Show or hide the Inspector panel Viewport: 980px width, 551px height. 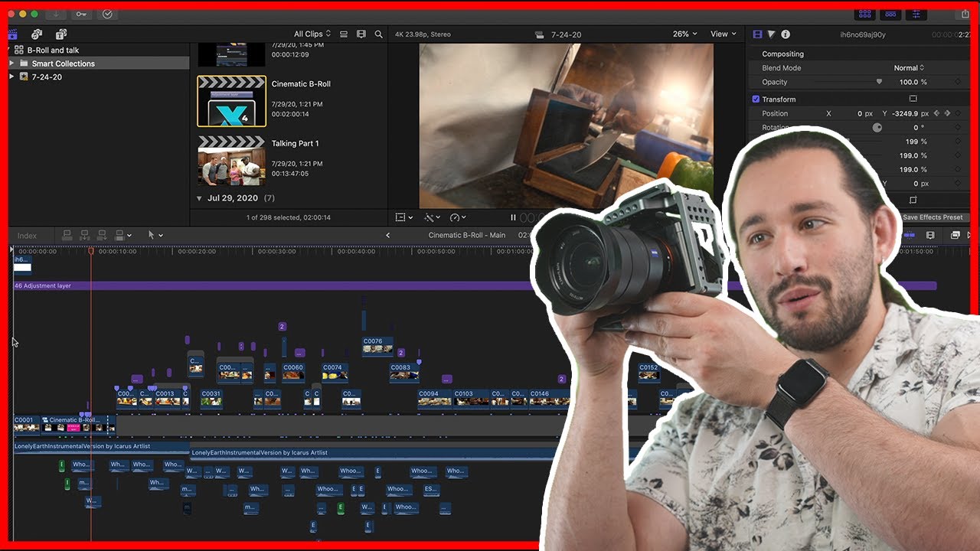916,14
